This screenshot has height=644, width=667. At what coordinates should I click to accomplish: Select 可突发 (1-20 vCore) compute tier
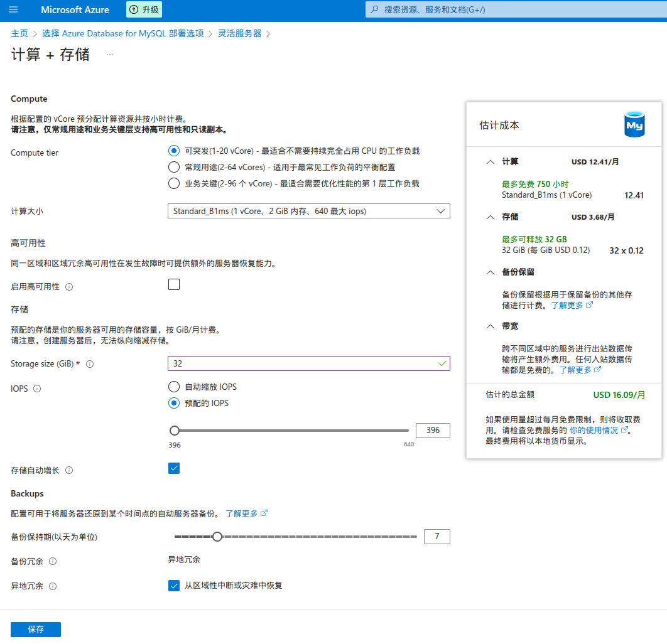pos(173,151)
